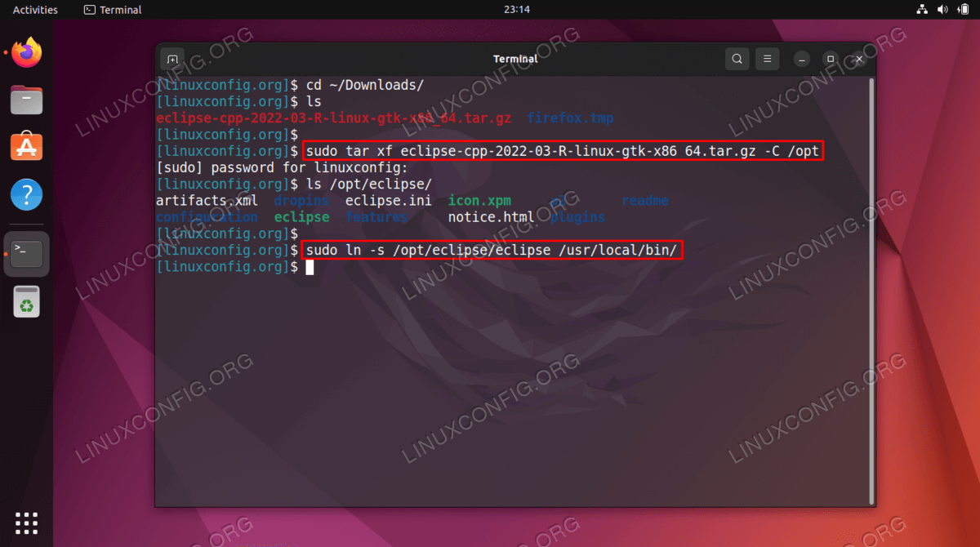Open the Terminal hamburger menu
The image size is (980, 547).
pyautogui.click(x=767, y=59)
